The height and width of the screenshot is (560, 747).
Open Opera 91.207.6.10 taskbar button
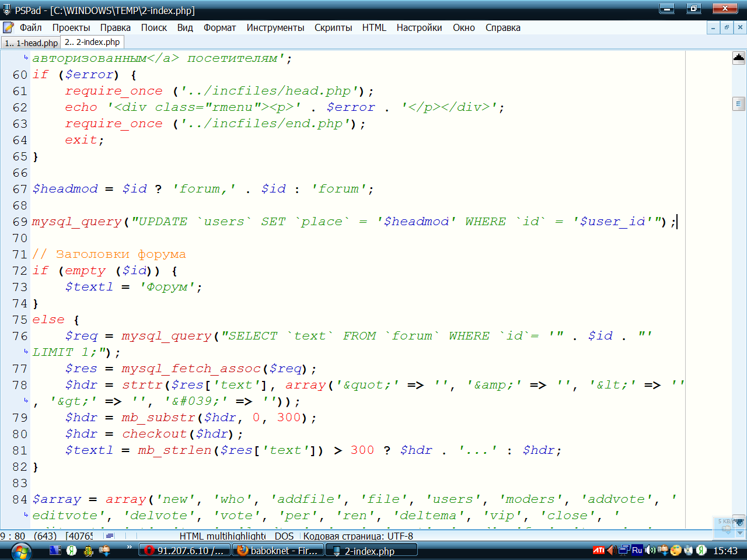point(184,551)
